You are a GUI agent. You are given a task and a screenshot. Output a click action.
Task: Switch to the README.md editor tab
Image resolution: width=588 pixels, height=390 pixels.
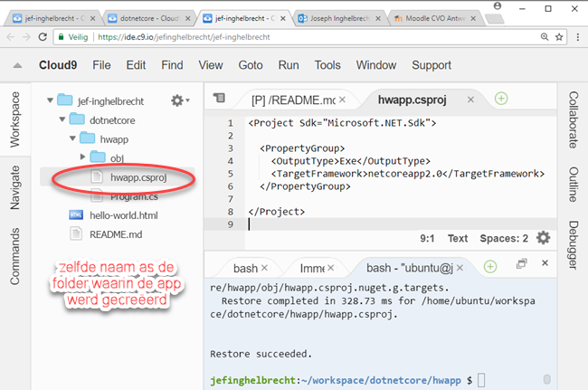click(292, 100)
